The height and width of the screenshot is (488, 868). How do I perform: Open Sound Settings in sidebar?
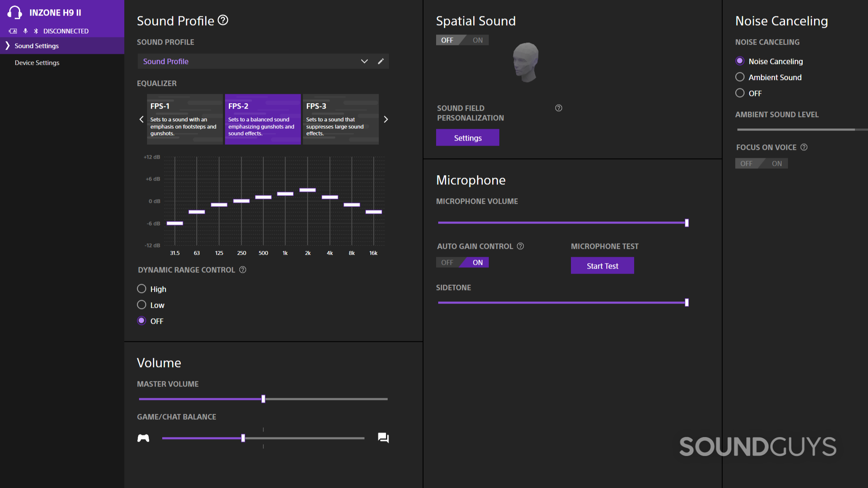click(62, 46)
